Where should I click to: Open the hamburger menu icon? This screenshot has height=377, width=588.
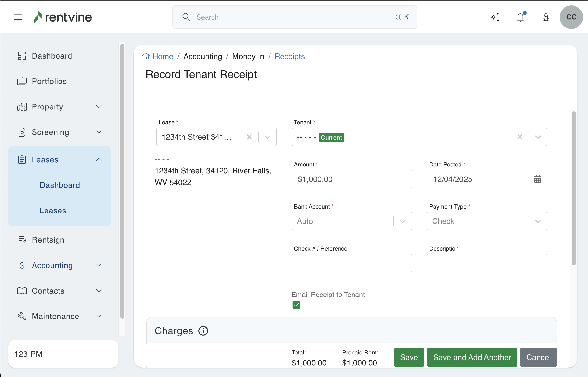[18, 17]
